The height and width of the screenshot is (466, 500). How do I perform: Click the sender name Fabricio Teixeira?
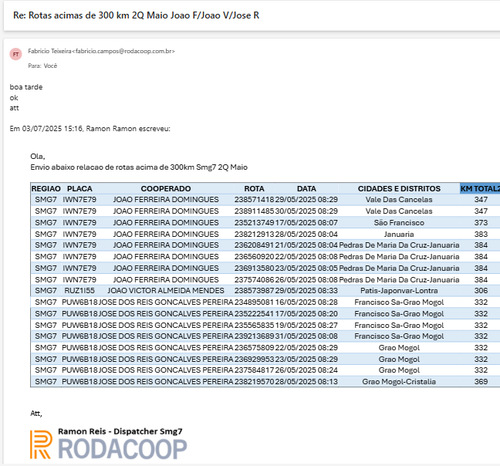[49, 51]
